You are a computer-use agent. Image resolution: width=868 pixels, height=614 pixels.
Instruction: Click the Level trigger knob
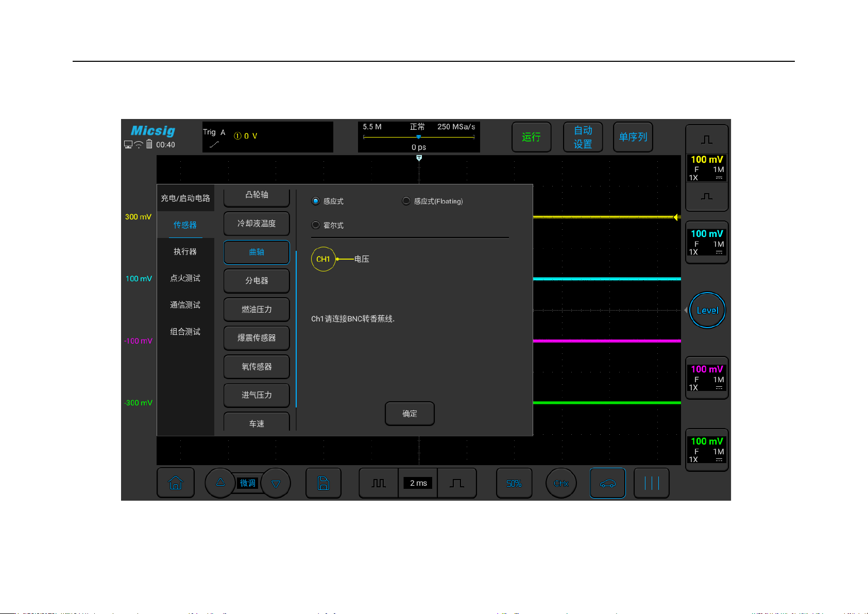707,310
